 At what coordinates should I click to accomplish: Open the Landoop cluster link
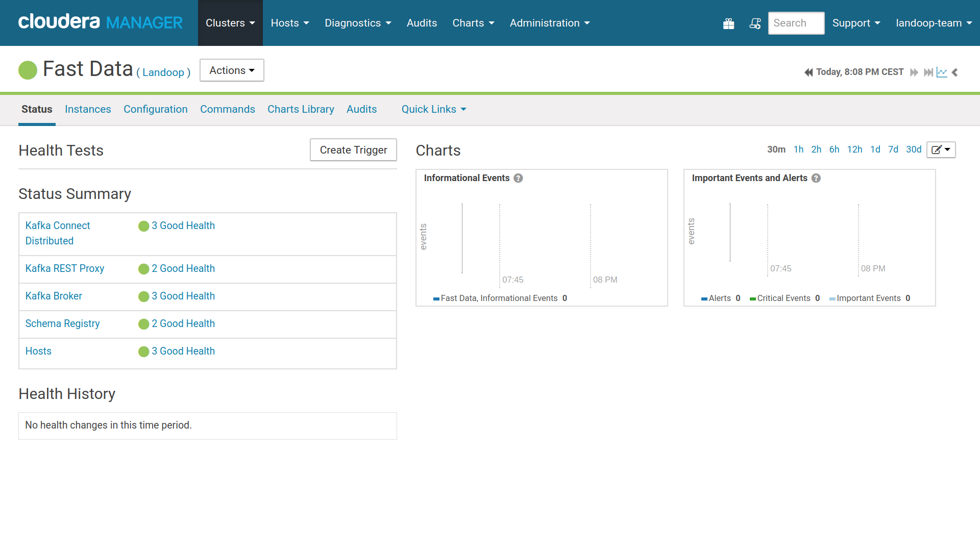tap(163, 72)
